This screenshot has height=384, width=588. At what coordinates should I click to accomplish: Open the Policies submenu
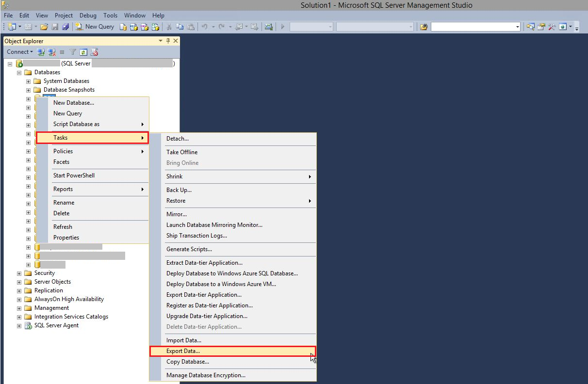click(x=92, y=151)
